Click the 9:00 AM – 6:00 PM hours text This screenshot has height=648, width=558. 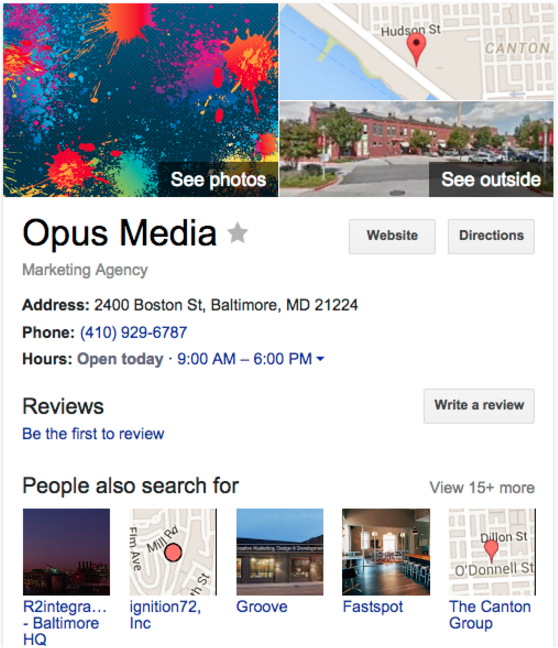[x=244, y=359]
